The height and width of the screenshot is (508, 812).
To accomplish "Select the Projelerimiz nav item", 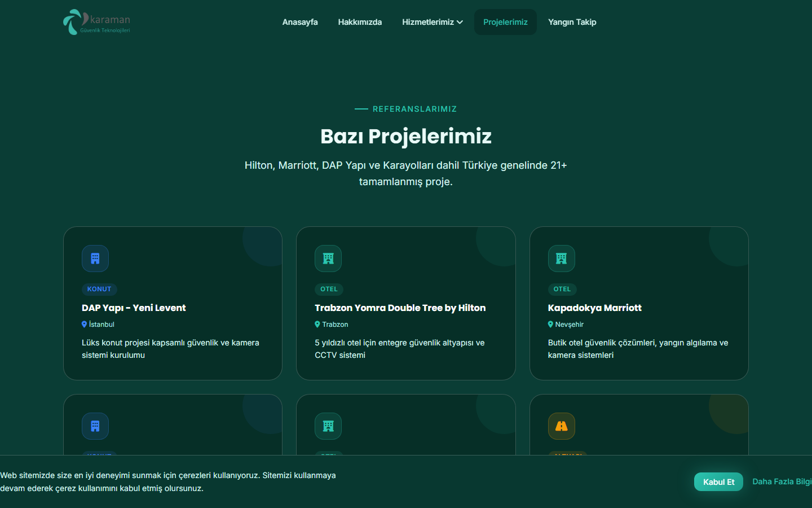I will (x=505, y=22).
